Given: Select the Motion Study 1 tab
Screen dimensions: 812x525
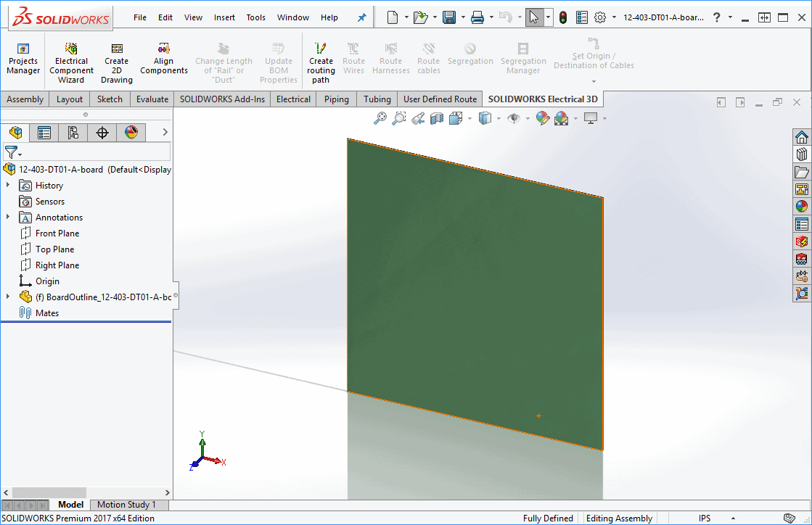Looking at the screenshot, I should coord(126,505).
